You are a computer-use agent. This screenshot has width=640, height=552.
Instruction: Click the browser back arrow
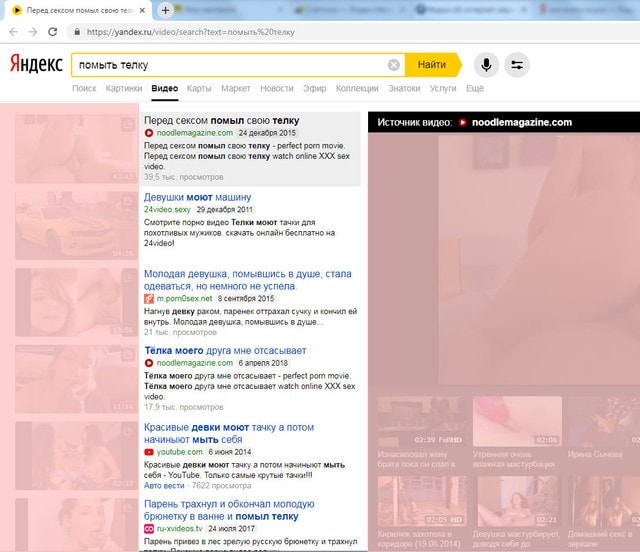tap(13, 32)
